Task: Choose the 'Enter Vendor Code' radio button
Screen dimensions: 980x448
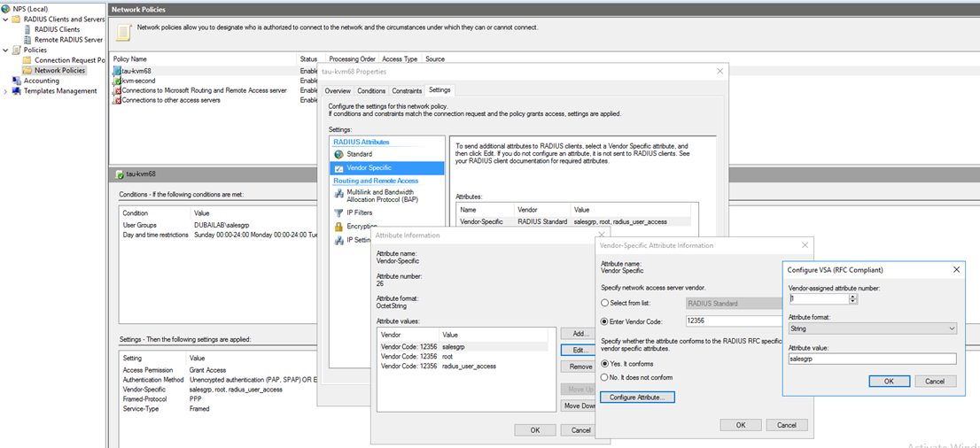Action: point(605,321)
